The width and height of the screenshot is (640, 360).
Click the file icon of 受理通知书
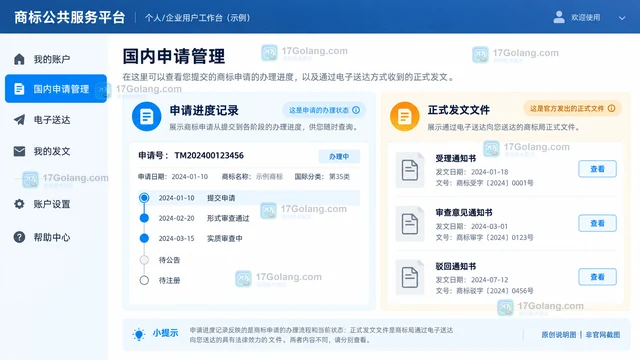410,170
